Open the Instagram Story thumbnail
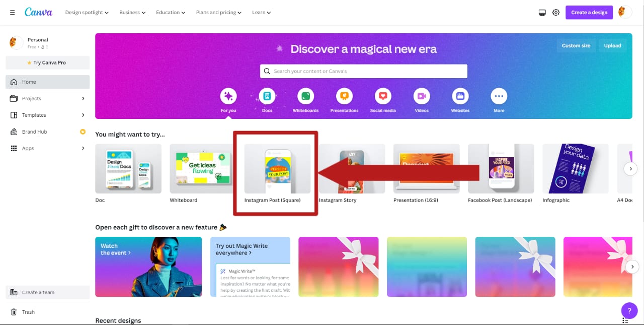This screenshot has height=325, width=644. pos(352,169)
